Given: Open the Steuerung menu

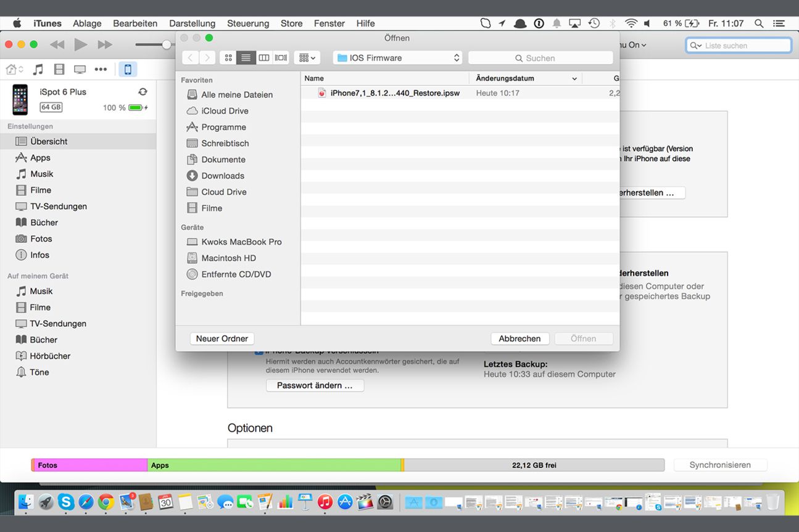Looking at the screenshot, I should (x=248, y=23).
